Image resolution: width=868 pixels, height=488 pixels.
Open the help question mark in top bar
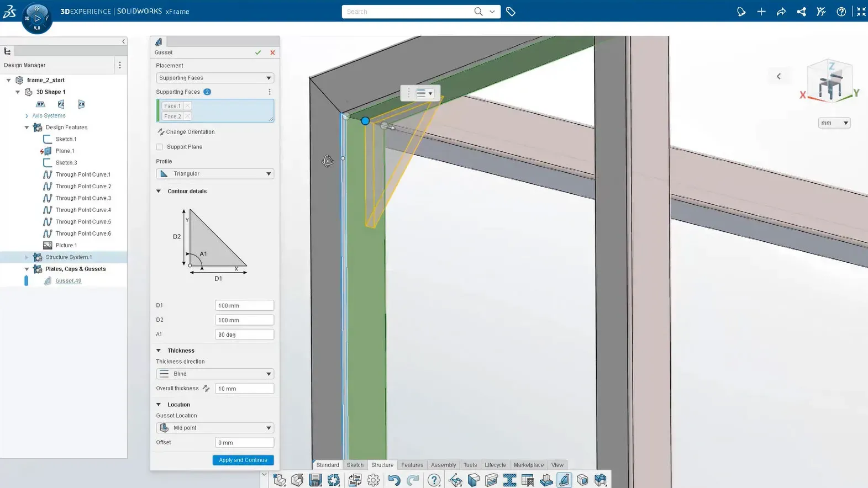(841, 12)
